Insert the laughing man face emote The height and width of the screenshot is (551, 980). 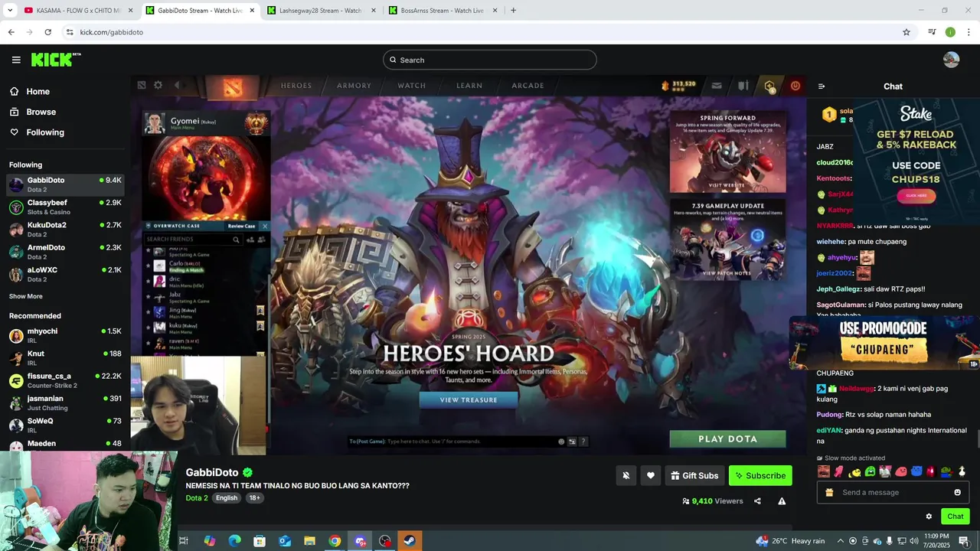pos(824,471)
